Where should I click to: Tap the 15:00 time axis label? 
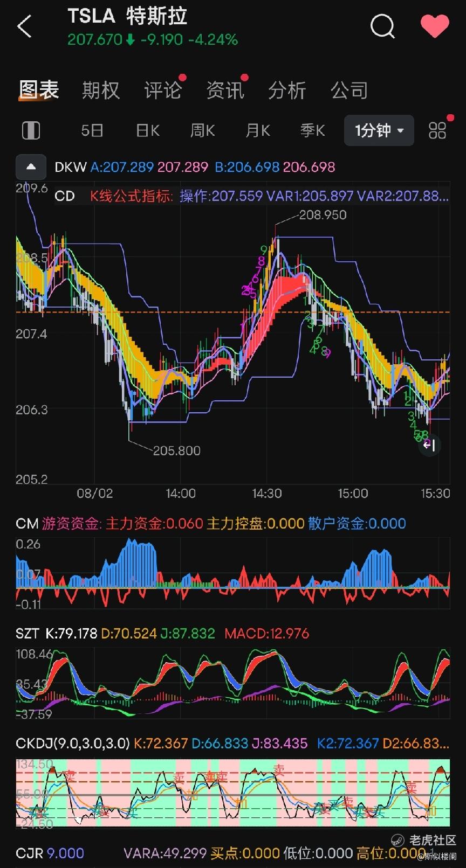click(353, 494)
